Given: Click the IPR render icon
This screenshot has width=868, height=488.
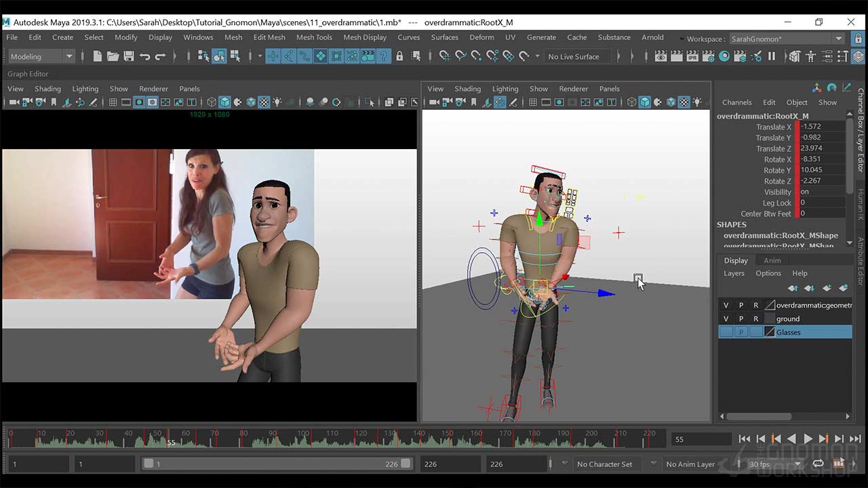Looking at the screenshot, I should click(x=692, y=57).
